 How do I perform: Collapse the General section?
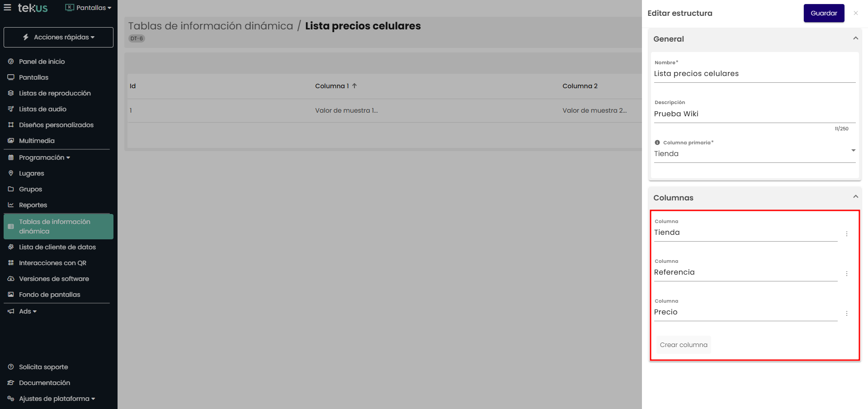(x=855, y=38)
